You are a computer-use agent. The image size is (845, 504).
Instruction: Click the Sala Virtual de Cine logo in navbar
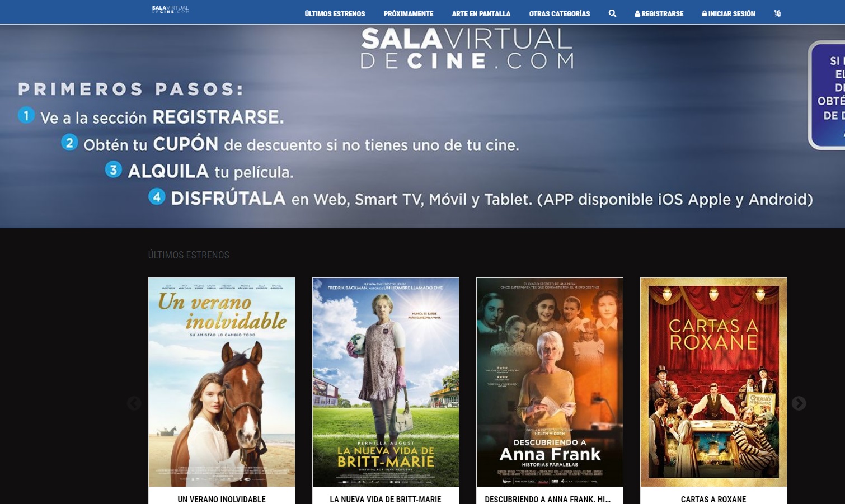pyautogui.click(x=171, y=10)
